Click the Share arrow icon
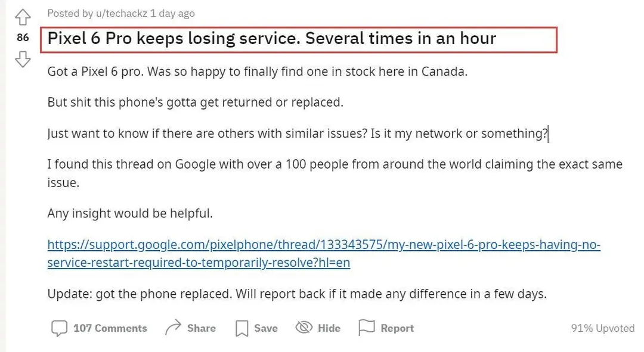Viewport: 644px width, 352px height. click(173, 328)
